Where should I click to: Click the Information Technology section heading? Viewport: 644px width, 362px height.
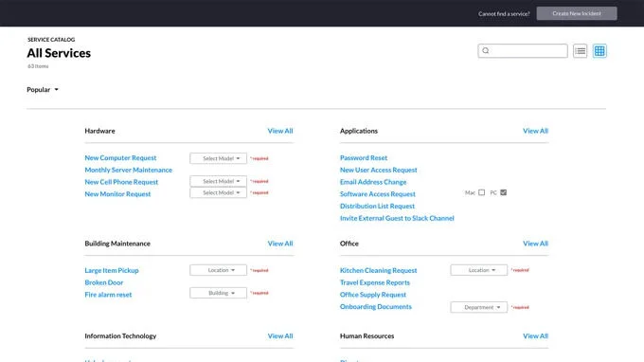(x=120, y=335)
